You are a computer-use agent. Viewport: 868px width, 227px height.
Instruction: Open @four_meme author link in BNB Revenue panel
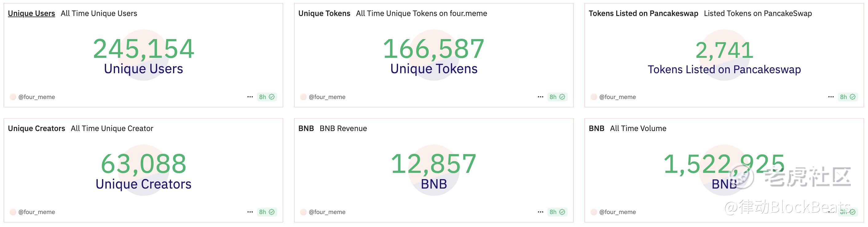coord(327,212)
